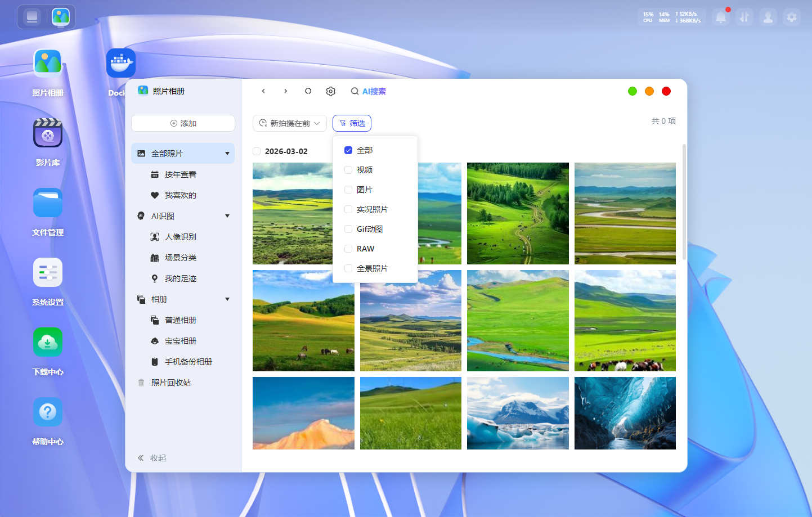This screenshot has width=812, height=517.
Task: Click the CPU usage indicator
Action: click(x=648, y=17)
